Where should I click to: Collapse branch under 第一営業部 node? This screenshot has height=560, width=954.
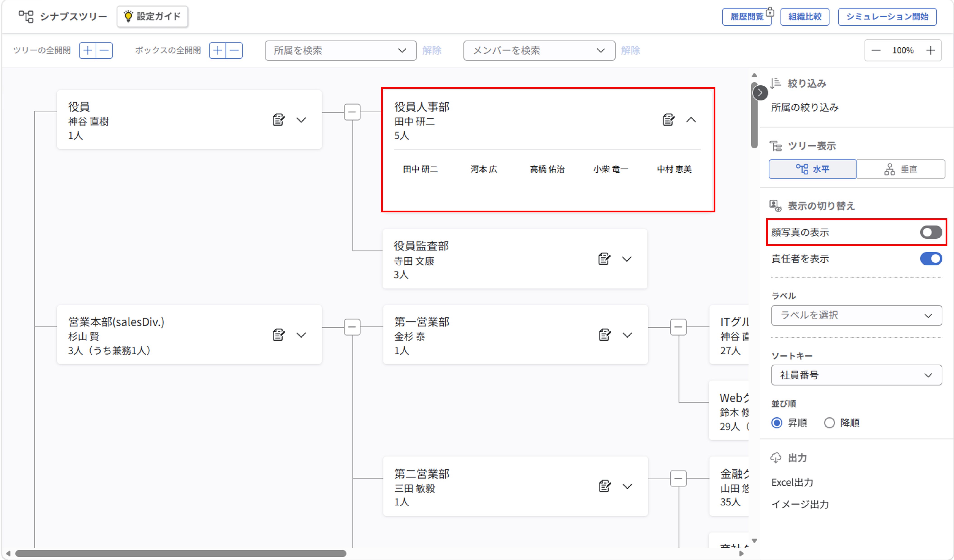tap(678, 327)
